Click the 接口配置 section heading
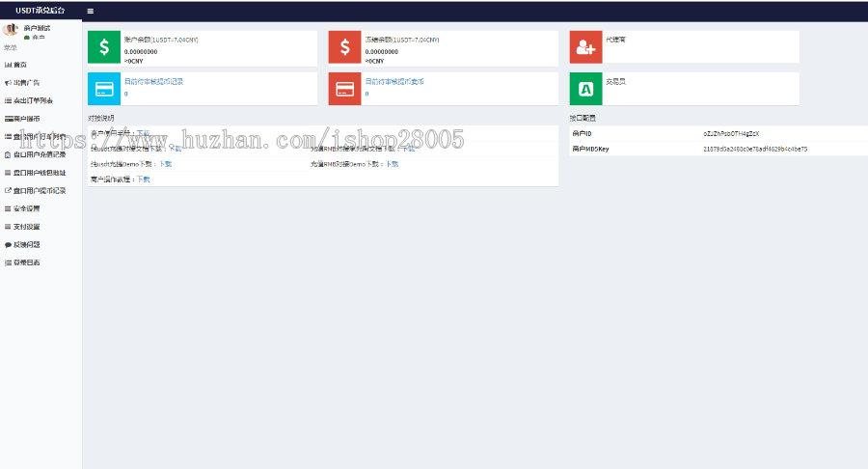The image size is (868, 469). (583, 118)
